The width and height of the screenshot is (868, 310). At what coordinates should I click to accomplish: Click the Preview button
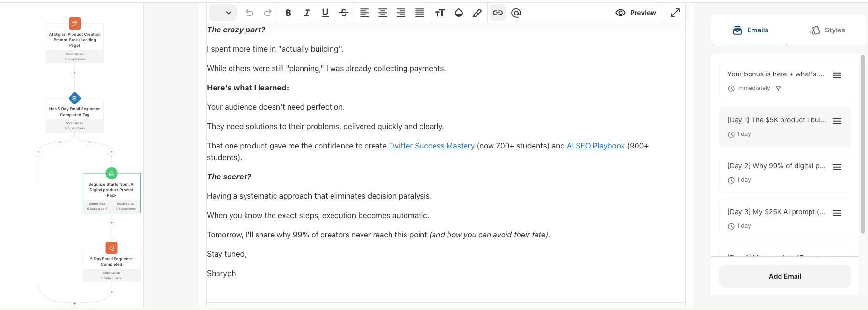pyautogui.click(x=636, y=13)
